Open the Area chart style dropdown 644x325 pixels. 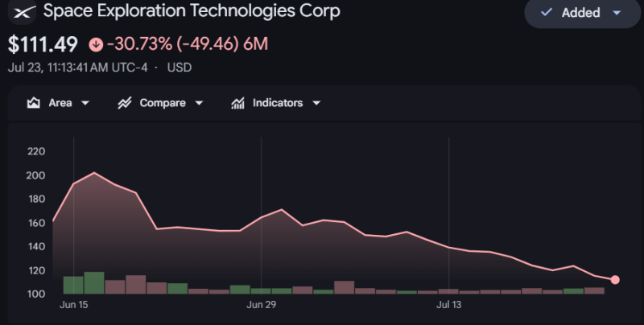click(x=85, y=103)
